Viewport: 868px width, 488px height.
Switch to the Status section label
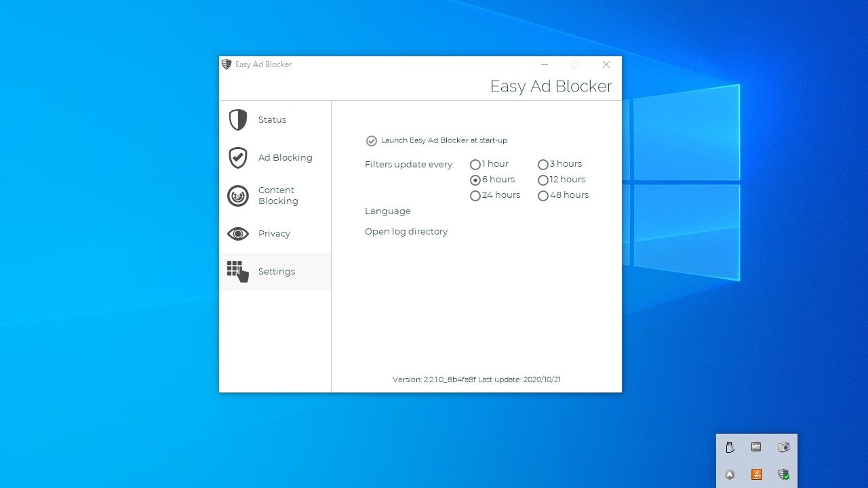tap(272, 120)
